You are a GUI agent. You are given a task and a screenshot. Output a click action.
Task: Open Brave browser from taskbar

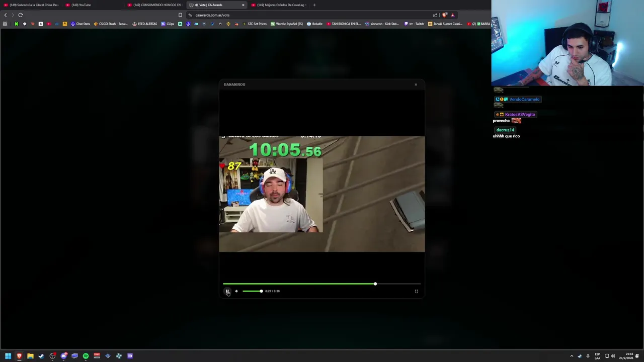coord(19,356)
